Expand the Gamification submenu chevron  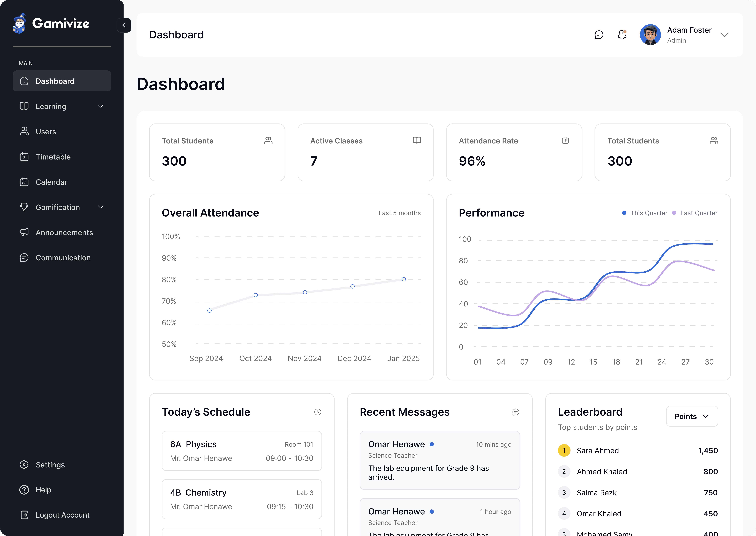[101, 207]
